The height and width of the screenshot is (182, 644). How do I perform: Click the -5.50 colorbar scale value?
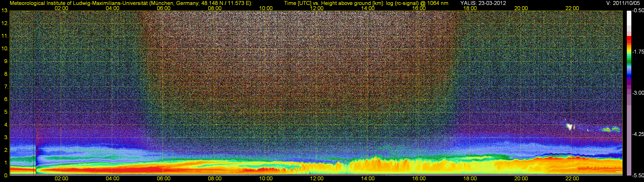point(638,175)
